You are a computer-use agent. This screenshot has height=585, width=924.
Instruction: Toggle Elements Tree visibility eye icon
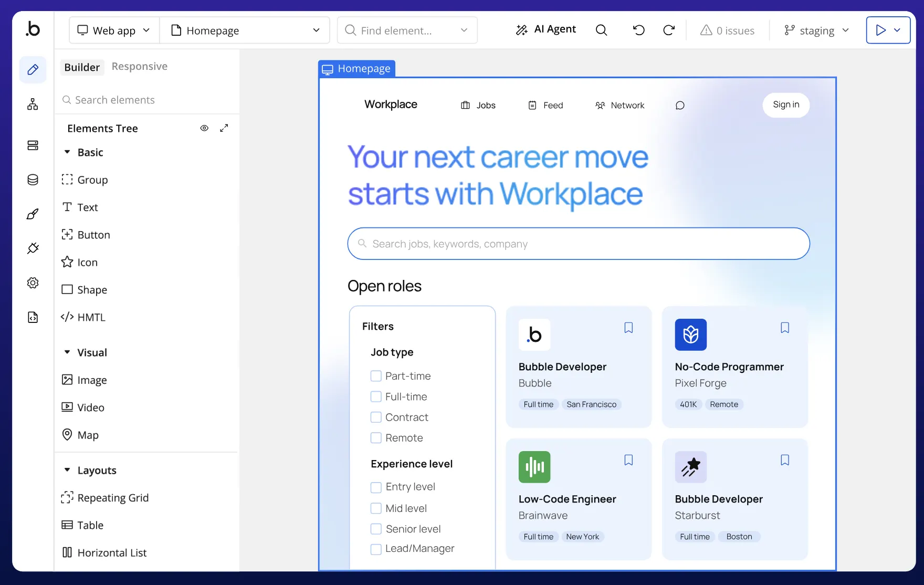pyautogui.click(x=204, y=128)
